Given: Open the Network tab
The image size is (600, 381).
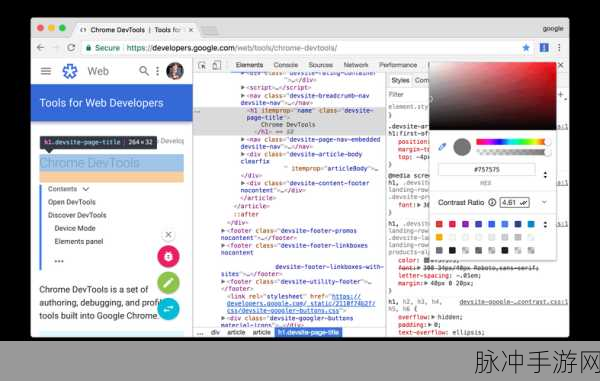Looking at the screenshot, I should point(355,65).
